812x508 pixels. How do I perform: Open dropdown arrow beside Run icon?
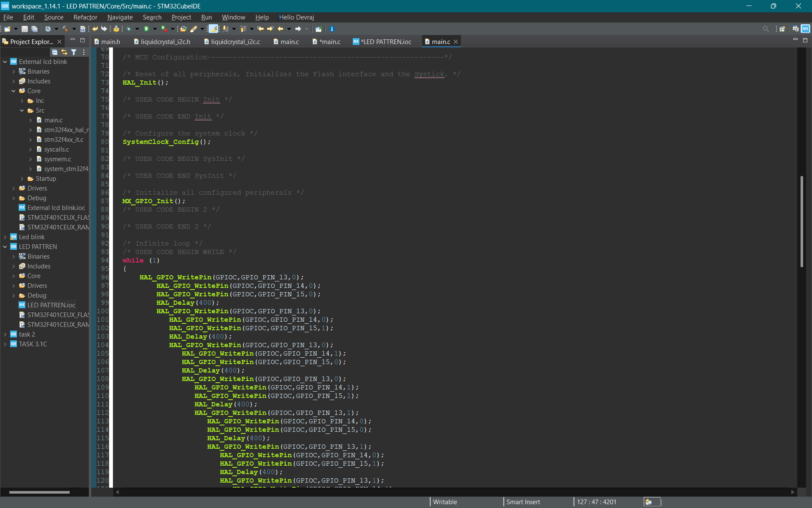pos(155,29)
